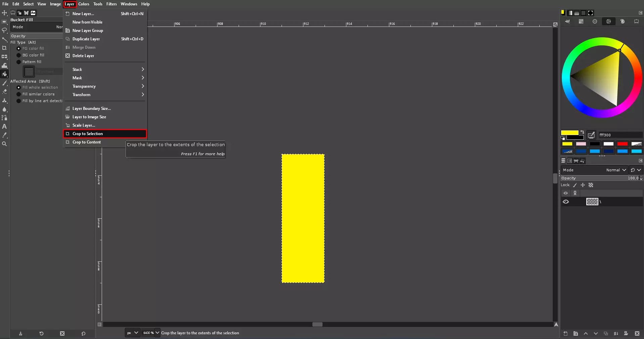Screen dimensions: 644x339
Task: Select the Crop tool in toolbox
Action: (4, 48)
